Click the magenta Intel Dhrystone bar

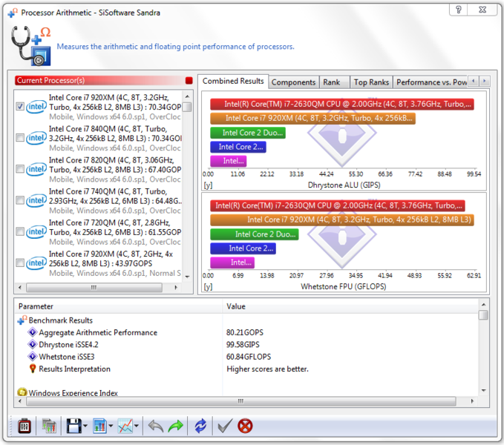tap(228, 161)
